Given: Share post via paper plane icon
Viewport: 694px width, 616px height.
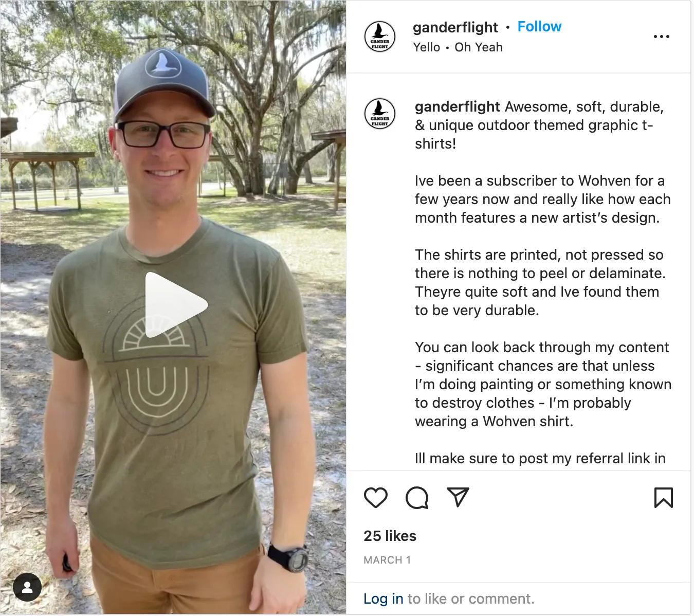Looking at the screenshot, I should [458, 497].
